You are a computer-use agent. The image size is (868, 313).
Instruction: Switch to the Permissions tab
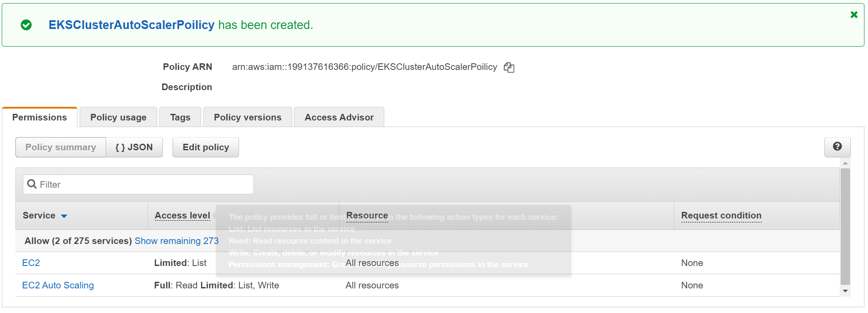coord(40,117)
